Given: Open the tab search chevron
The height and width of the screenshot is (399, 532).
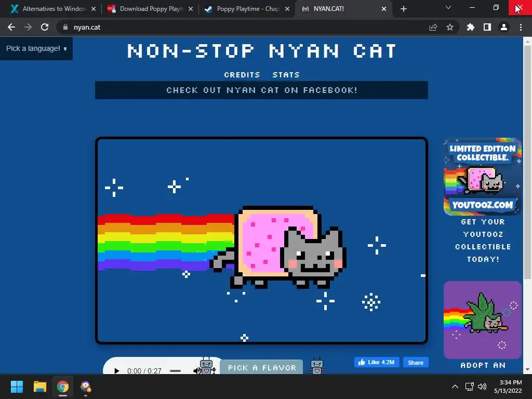Looking at the screenshot, I should coord(448,7).
